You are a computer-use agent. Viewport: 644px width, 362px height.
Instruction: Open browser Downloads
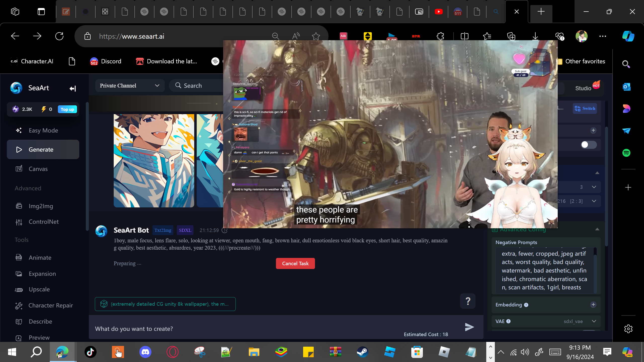[x=535, y=36]
